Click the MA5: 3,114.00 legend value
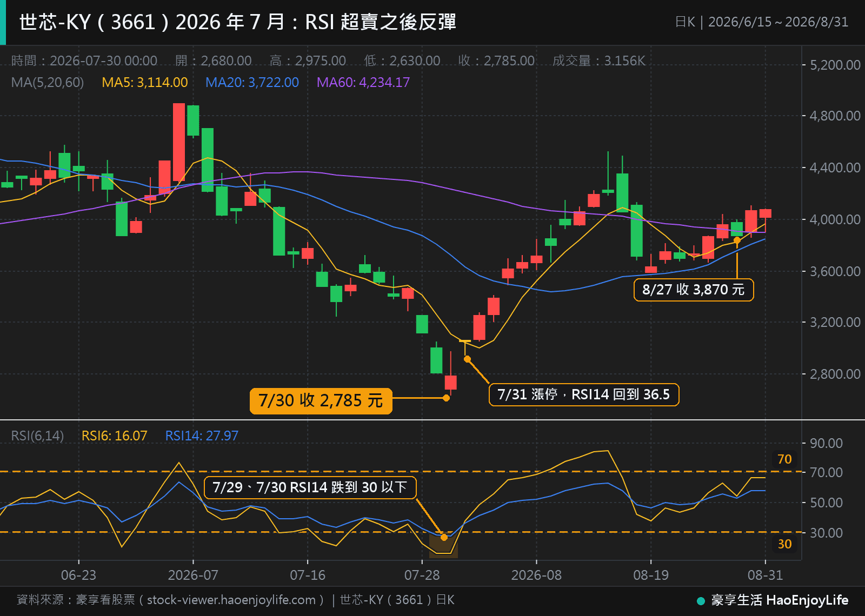Viewport: 865px width, 616px height. 145,82
